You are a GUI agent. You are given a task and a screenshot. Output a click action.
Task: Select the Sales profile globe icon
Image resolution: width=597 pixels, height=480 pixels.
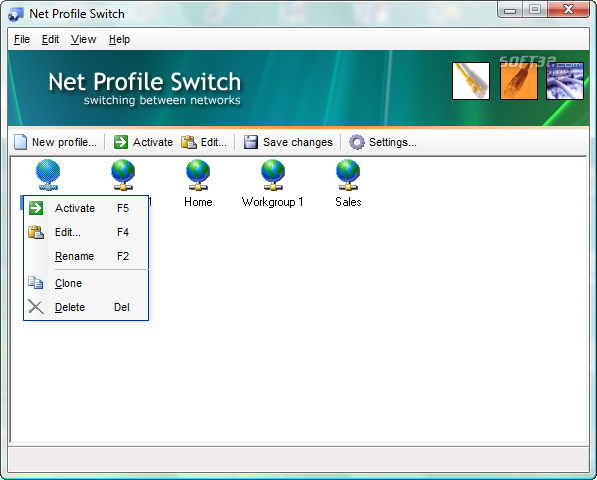point(348,175)
